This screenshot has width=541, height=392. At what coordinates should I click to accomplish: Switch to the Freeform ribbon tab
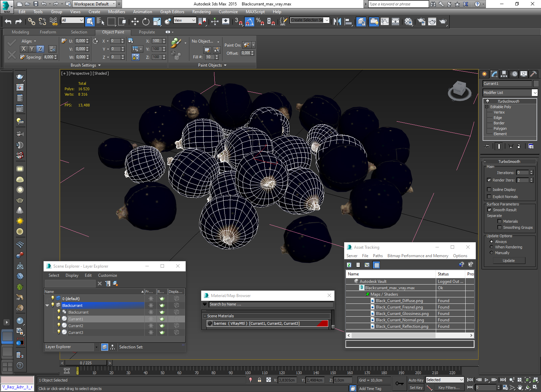click(48, 32)
